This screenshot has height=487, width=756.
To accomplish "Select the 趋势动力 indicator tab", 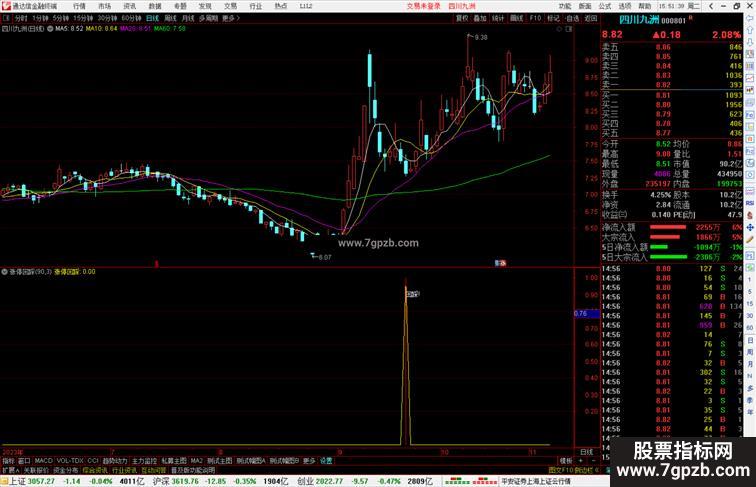I will coord(115,461).
